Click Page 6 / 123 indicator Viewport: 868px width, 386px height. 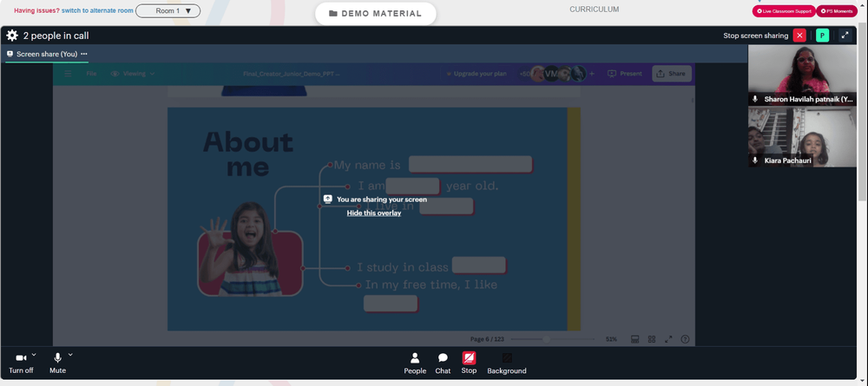[x=487, y=339]
